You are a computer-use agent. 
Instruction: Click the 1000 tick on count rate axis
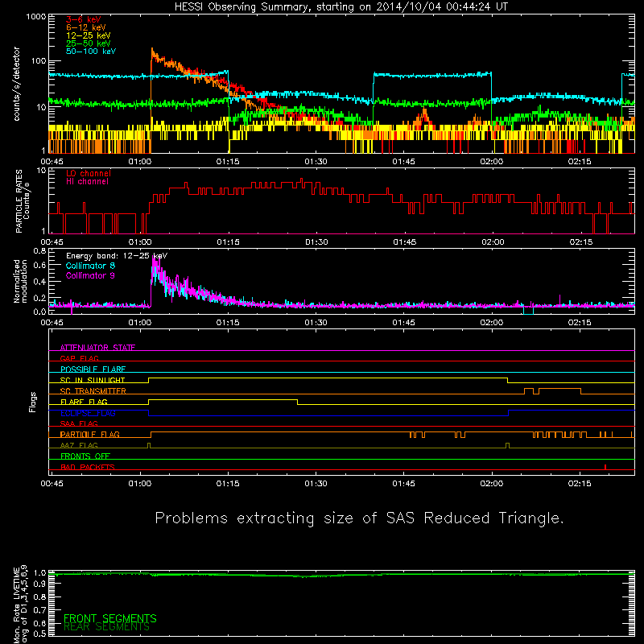pos(35,16)
